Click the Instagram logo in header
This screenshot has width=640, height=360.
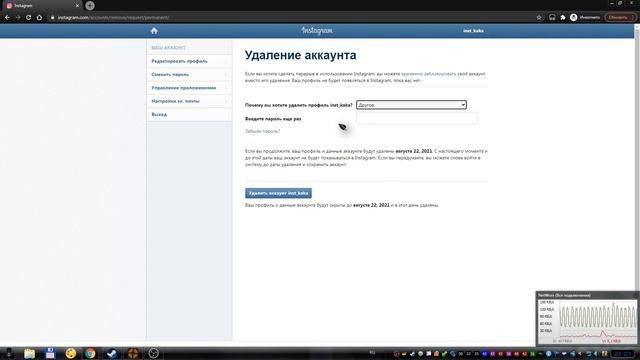click(317, 31)
